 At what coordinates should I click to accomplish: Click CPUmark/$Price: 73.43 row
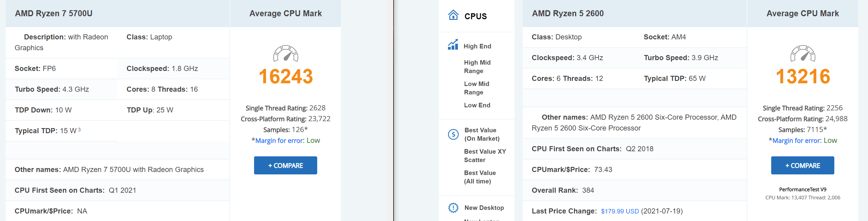(x=634, y=170)
